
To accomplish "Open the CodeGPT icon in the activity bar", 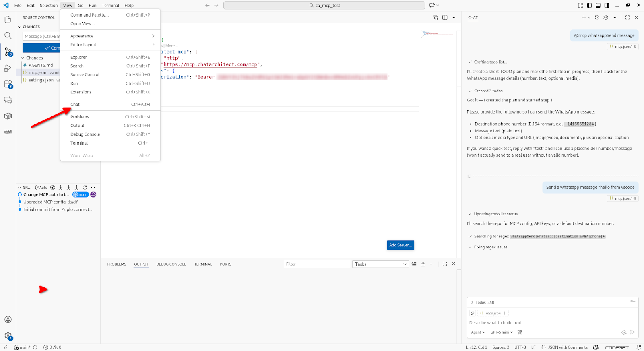I will tap(8, 132).
